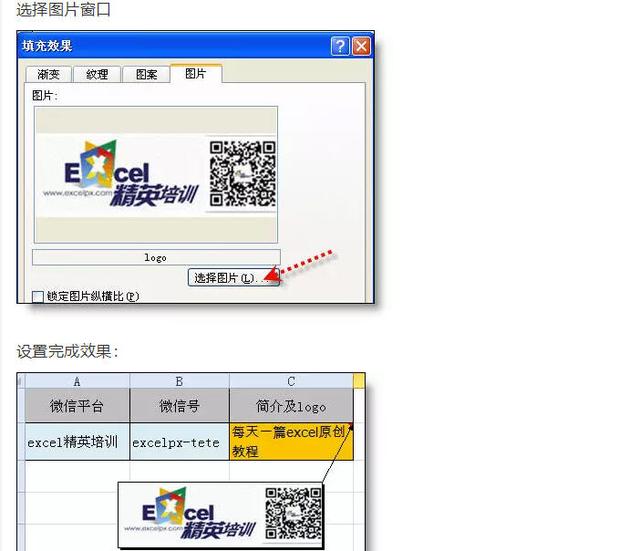Click the picture preview in the dialog
640x551 pixels.
point(156,175)
